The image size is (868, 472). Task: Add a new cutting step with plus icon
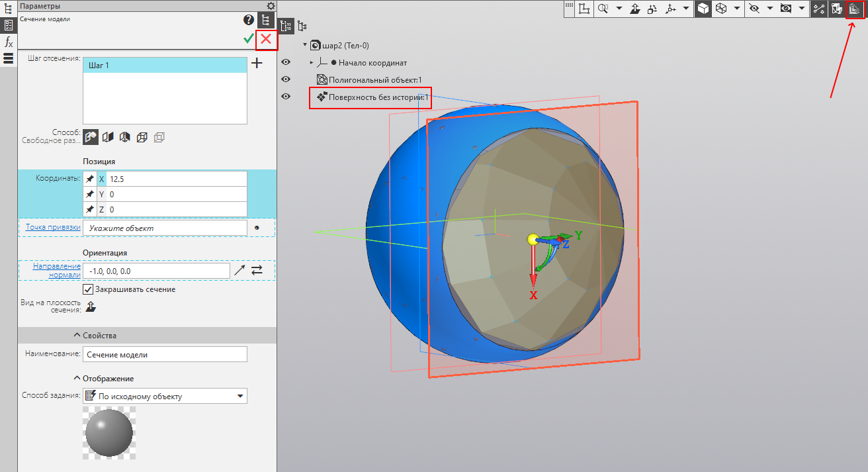[257, 64]
